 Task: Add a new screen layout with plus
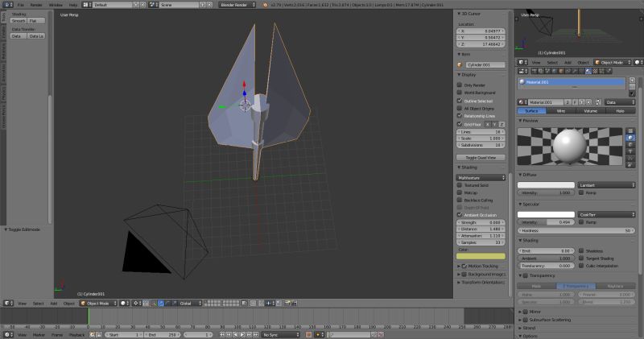point(136,5)
